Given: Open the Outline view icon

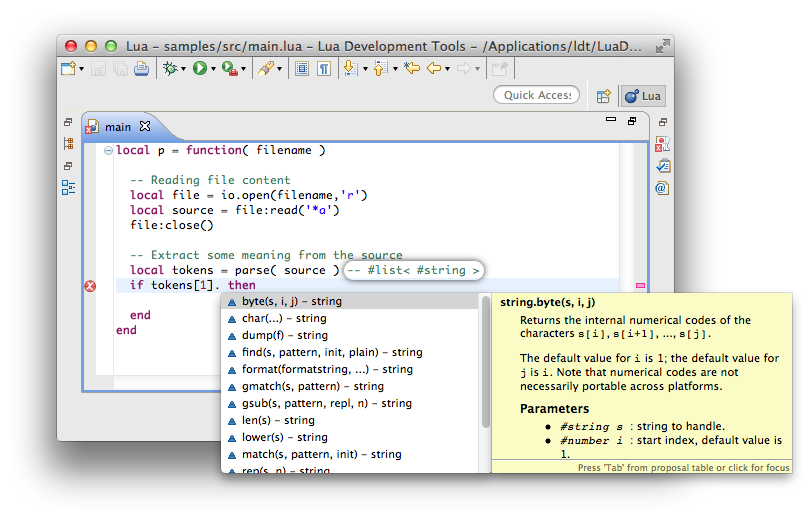Looking at the screenshot, I should point(68,188).
